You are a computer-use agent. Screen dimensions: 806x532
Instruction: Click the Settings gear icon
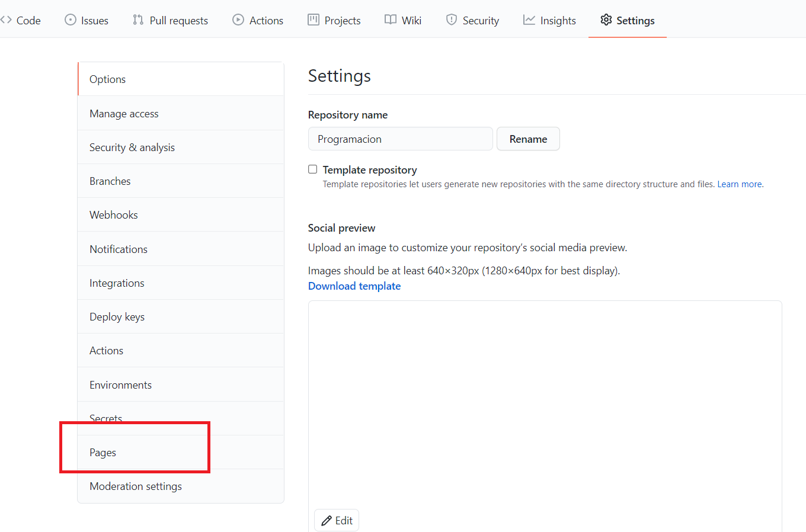tap(606, 20)
